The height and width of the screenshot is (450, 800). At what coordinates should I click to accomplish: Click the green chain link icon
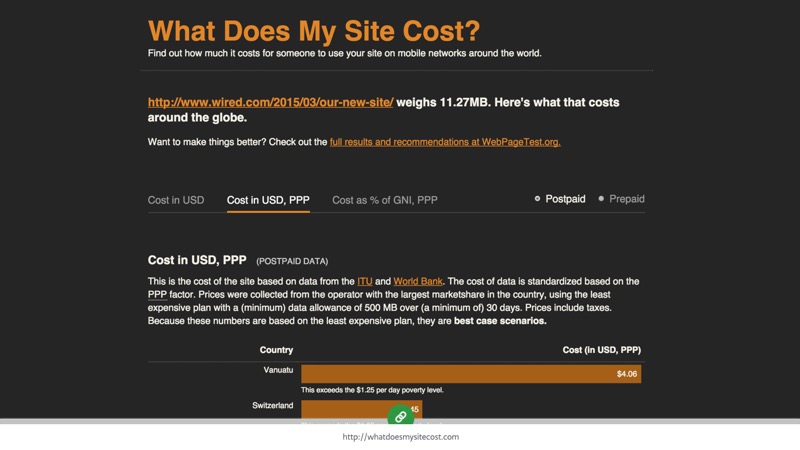tap(400, 416)
